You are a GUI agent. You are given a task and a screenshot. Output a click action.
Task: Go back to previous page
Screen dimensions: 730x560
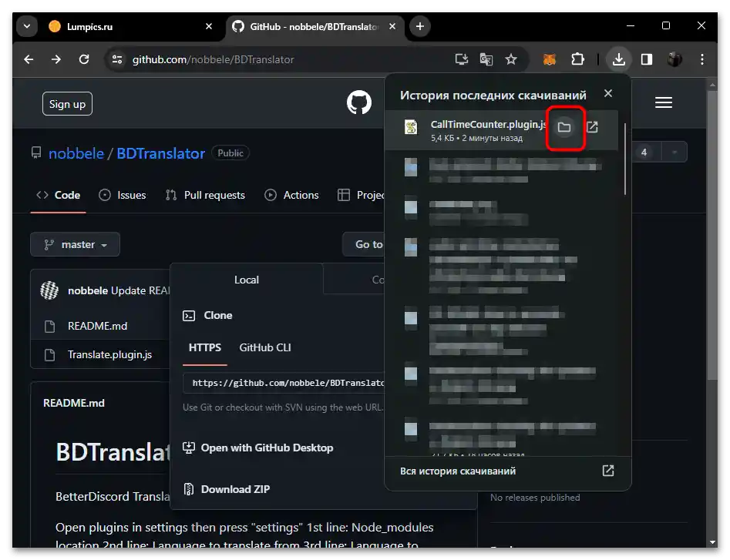coord(29,59)
